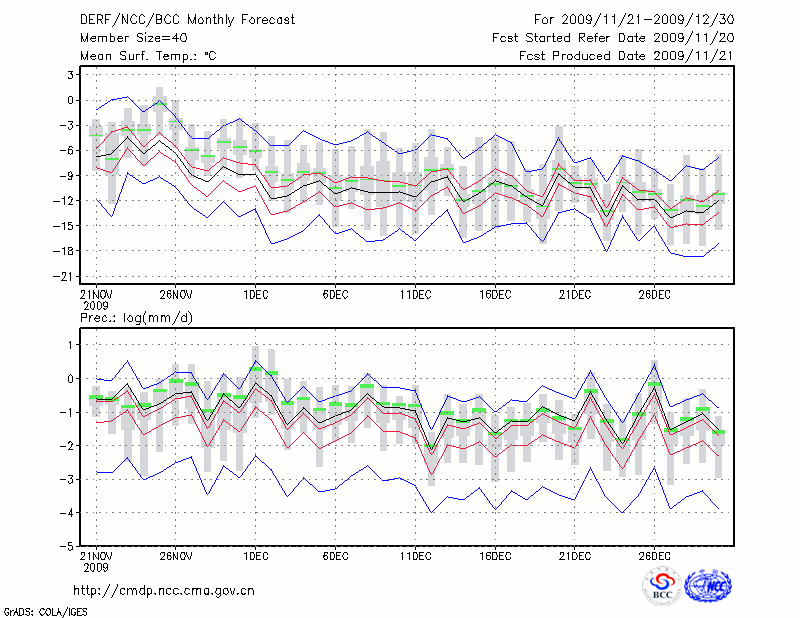Click the GrADS: COLA/IGES credit text
800x618 pixels.
coord(43,610)
